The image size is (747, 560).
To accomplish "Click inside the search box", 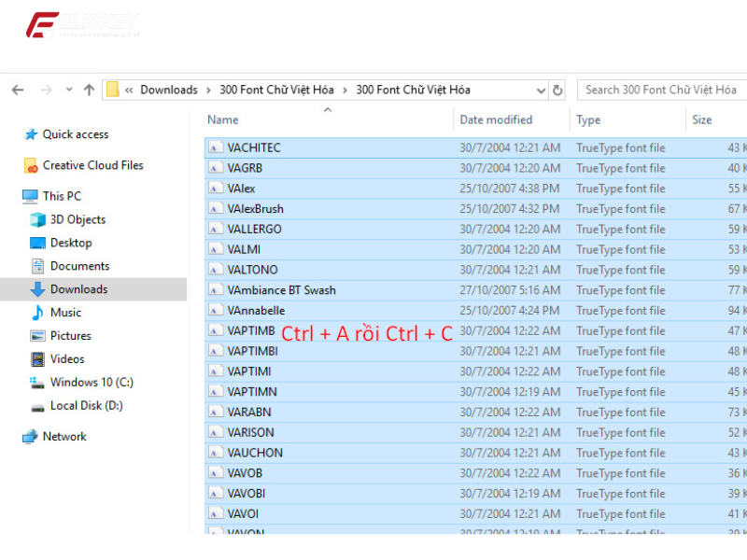I will (x=663, y=90).
